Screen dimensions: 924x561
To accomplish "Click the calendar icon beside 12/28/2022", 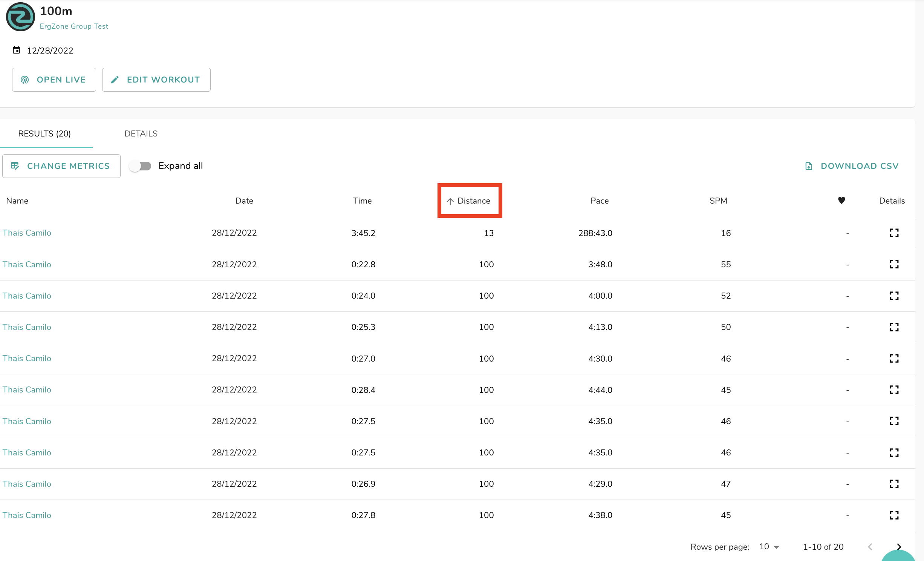I will point(16,50).
